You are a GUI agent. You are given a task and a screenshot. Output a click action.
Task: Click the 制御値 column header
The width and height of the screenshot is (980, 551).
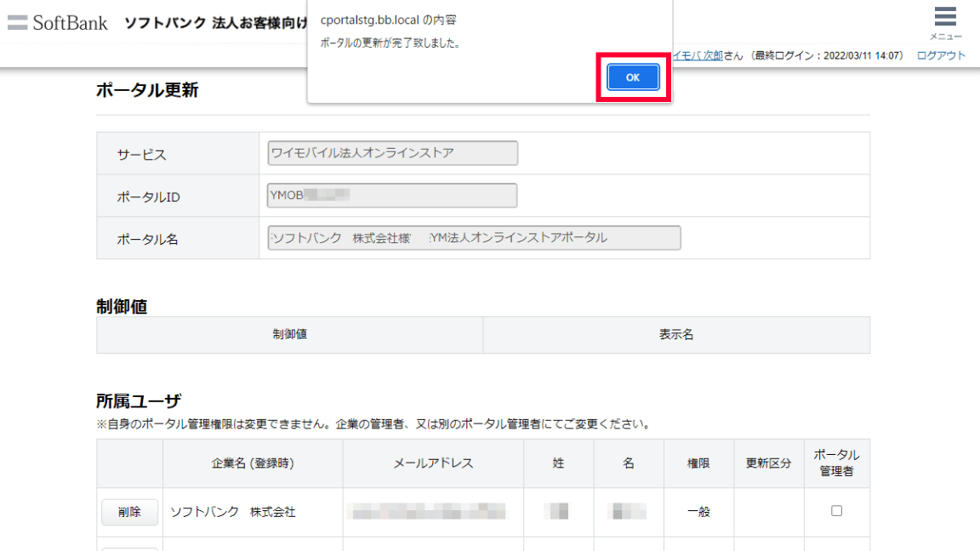point(289,335)
